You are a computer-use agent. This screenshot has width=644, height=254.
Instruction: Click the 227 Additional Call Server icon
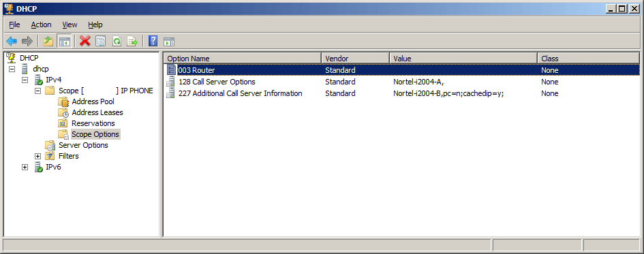[x=171, y=93]
